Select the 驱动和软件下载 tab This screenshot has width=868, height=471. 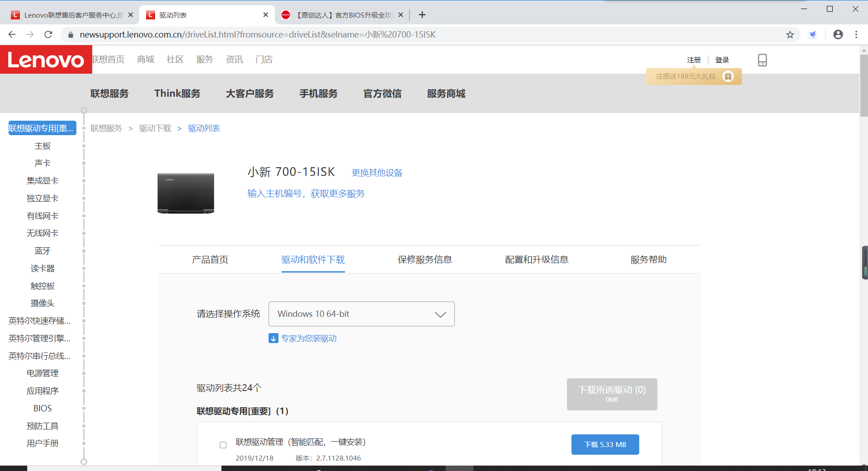pos(313,259)
